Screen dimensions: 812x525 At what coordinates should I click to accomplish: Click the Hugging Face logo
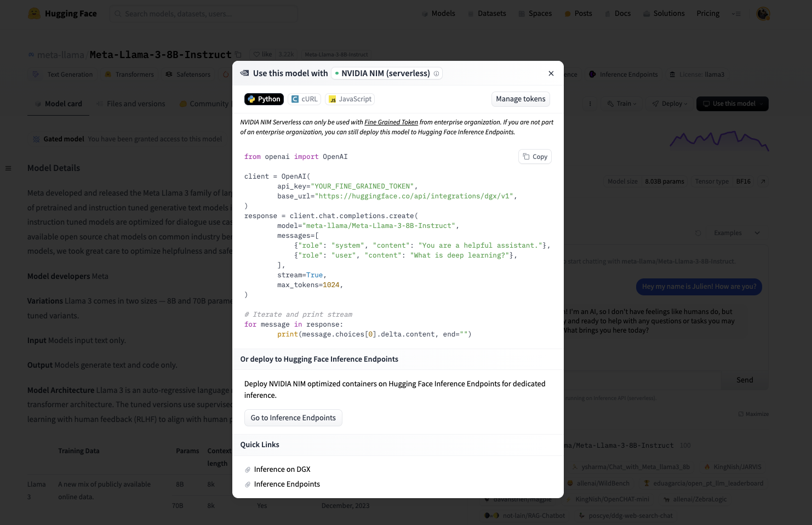[x=62, y=14]
